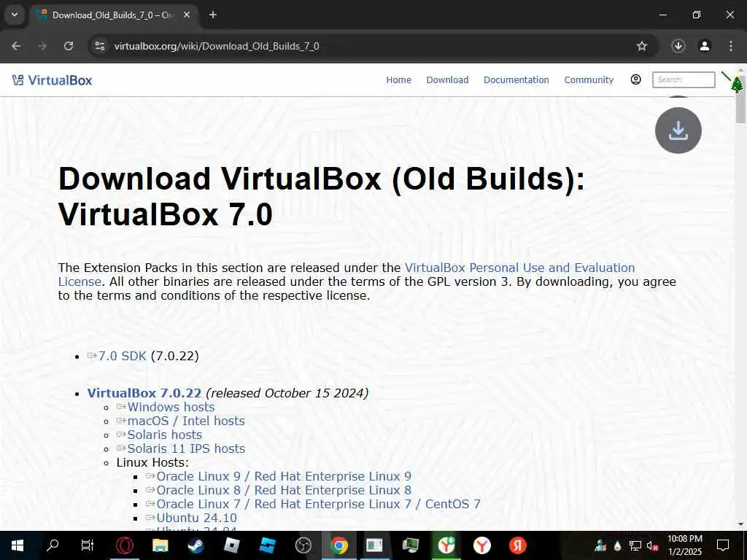The image size is (747, 560).
Task: Open Oracle Linux 7 / CentOS 7 link
Action: coord(318,504)
